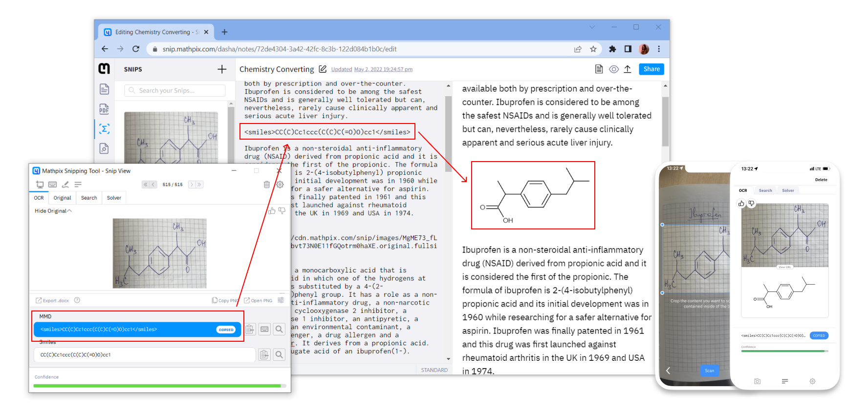Open the browser three-dot menu

click(659, 49)
